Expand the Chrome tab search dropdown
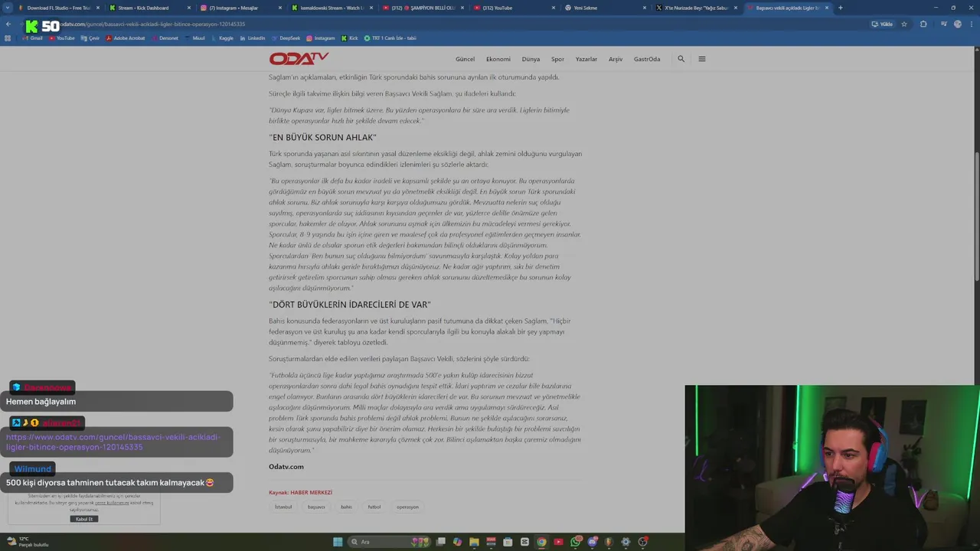This screenshot has height=551, width=980. 8,8
